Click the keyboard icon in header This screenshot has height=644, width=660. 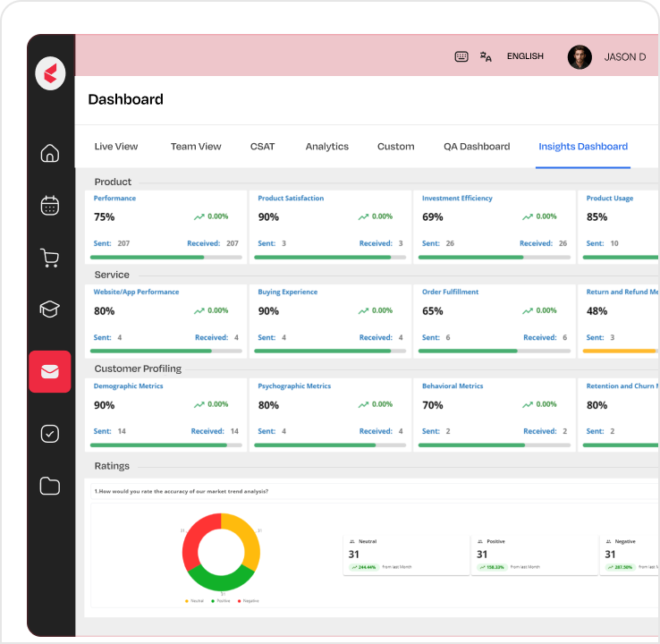pyautogui.click(x=461, y=56)
